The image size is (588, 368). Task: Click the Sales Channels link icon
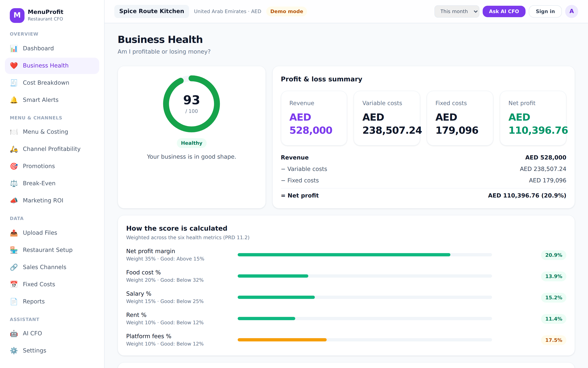click(x=14, y=267)
